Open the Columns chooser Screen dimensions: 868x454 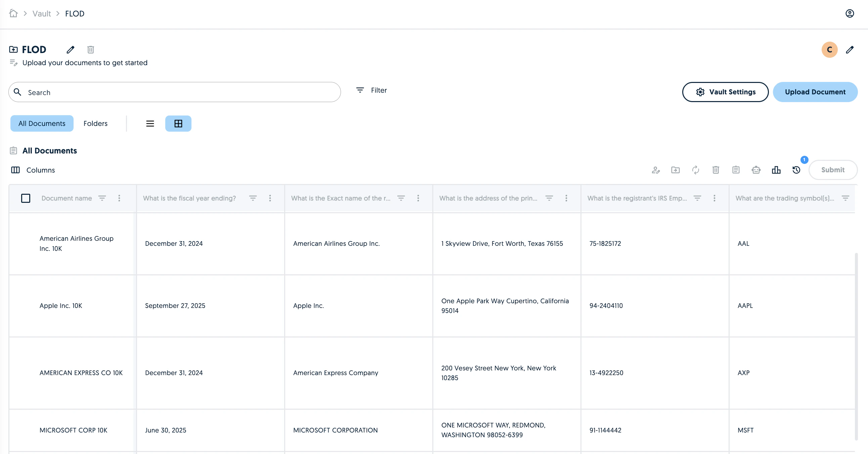click(x=33, y=170)
